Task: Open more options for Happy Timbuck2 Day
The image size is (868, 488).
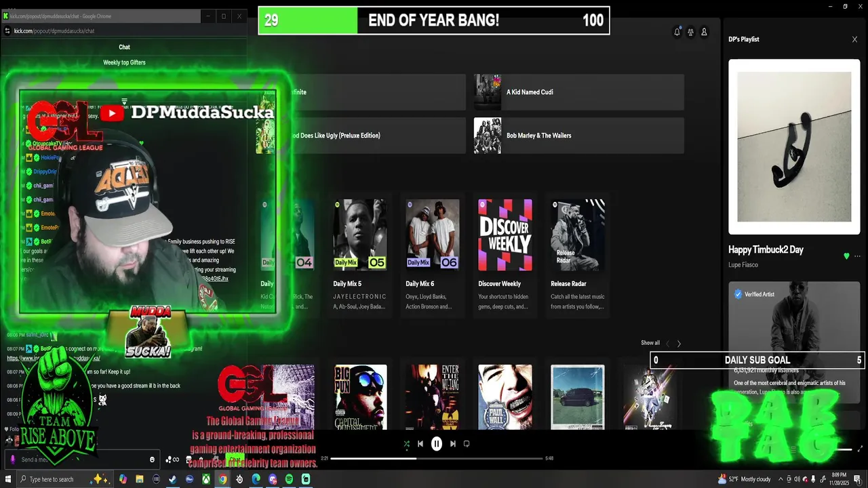Action: click(857, 256)
